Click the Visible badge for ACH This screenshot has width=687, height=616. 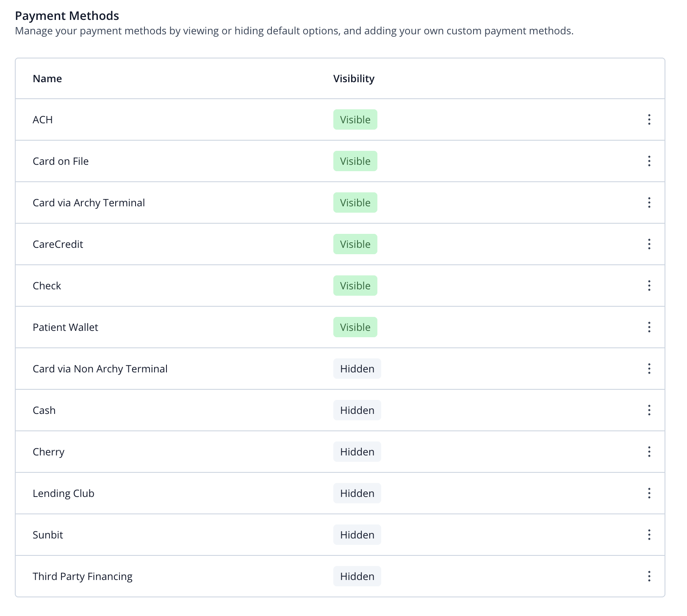[355, 119]
